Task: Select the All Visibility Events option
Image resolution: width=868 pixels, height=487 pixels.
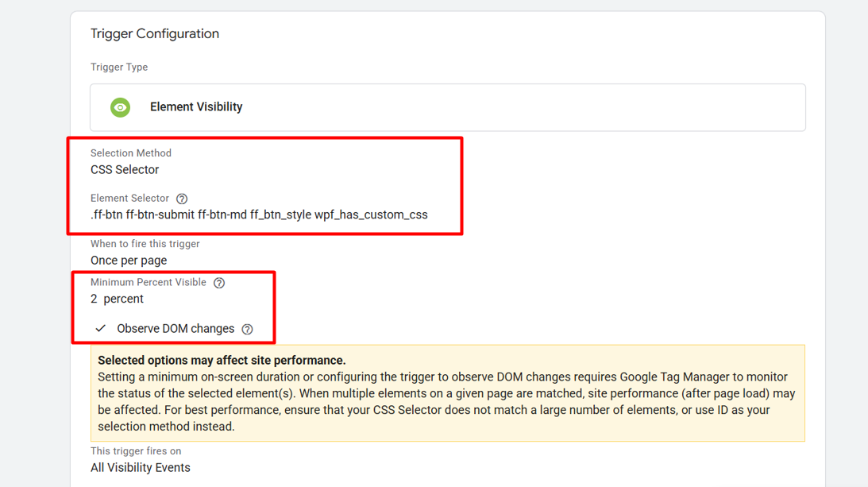Action: 141,467
